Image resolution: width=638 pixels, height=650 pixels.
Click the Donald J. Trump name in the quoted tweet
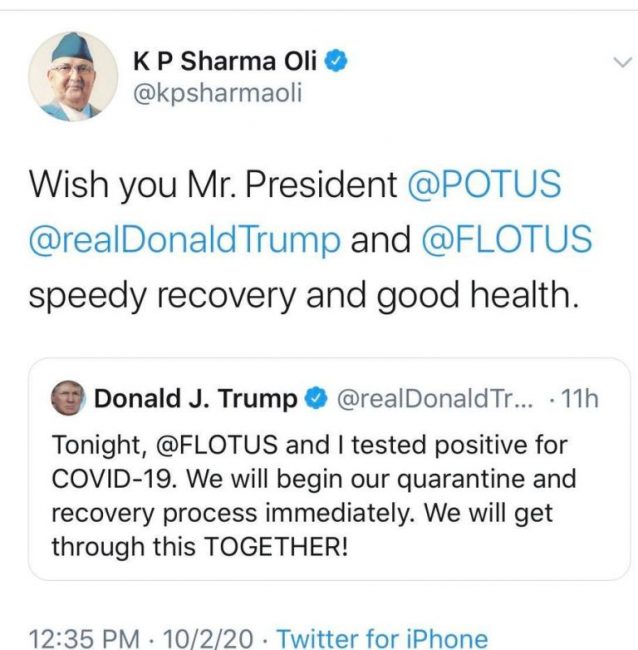click(195, 399)
